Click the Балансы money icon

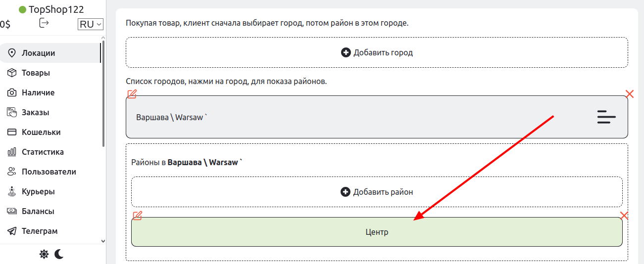12,211
